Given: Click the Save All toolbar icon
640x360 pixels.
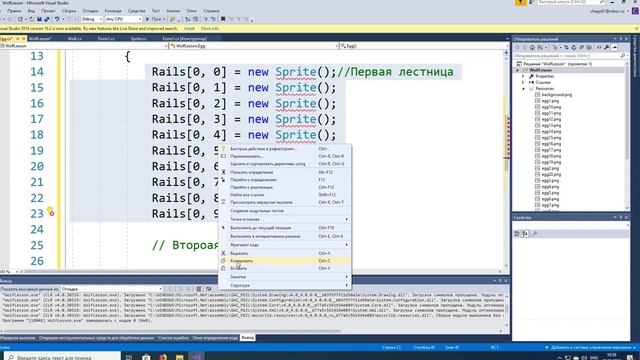Looking at the screenshot, I should click(x=47, y=19).
